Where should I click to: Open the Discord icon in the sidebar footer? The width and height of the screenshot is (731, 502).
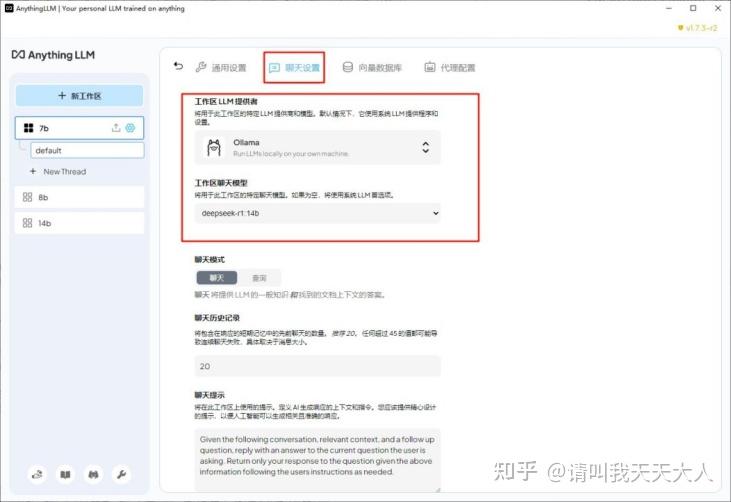[93, 474]
